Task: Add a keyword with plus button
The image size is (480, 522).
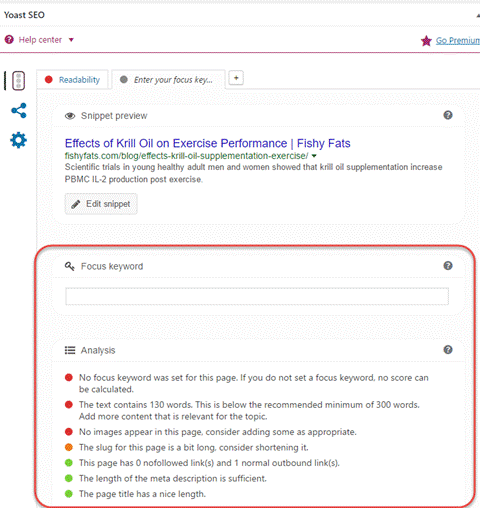Action: [236, 78]
